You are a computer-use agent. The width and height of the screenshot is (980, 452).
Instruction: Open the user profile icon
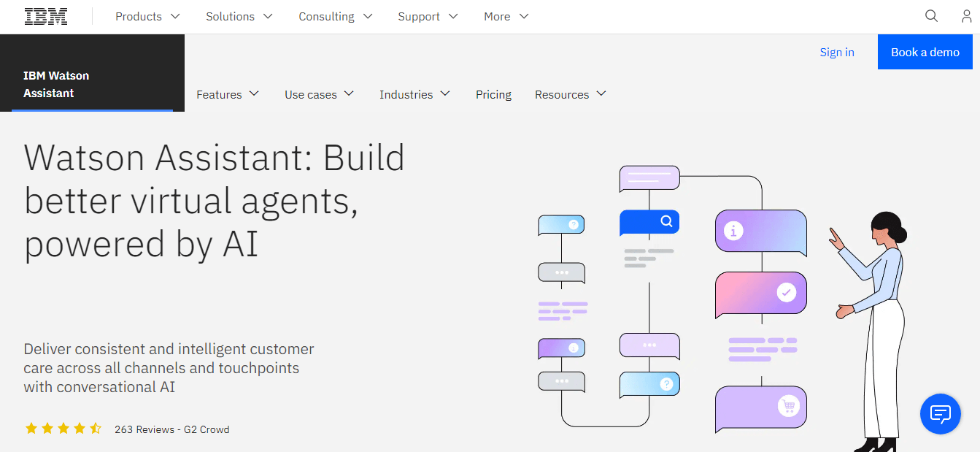tap(966, 16)
